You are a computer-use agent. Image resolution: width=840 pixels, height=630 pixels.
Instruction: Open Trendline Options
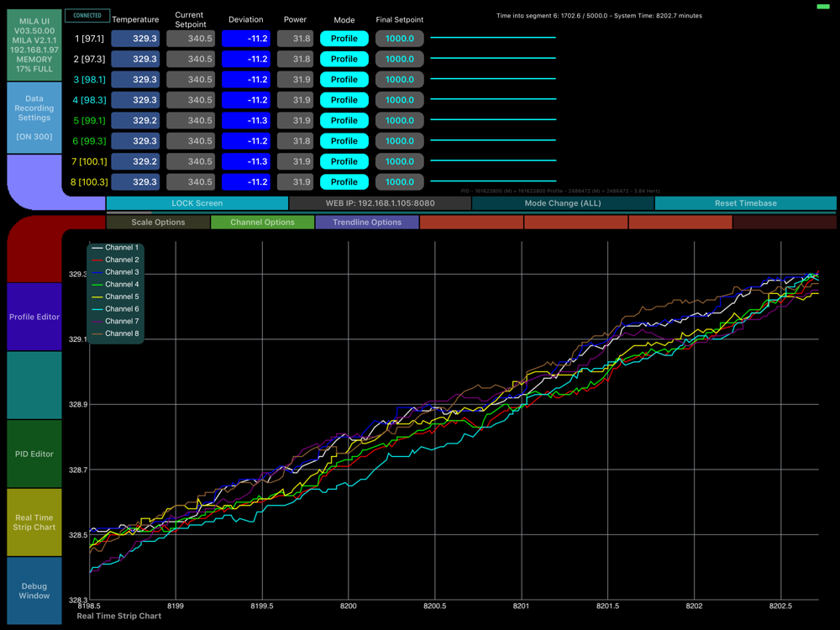point(367,223)
